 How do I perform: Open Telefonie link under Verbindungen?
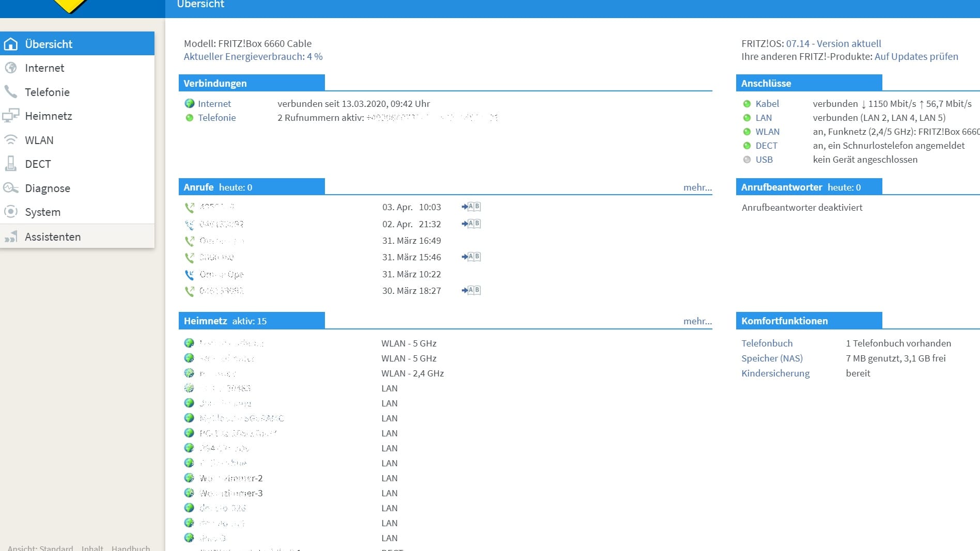tap(217, 118)
